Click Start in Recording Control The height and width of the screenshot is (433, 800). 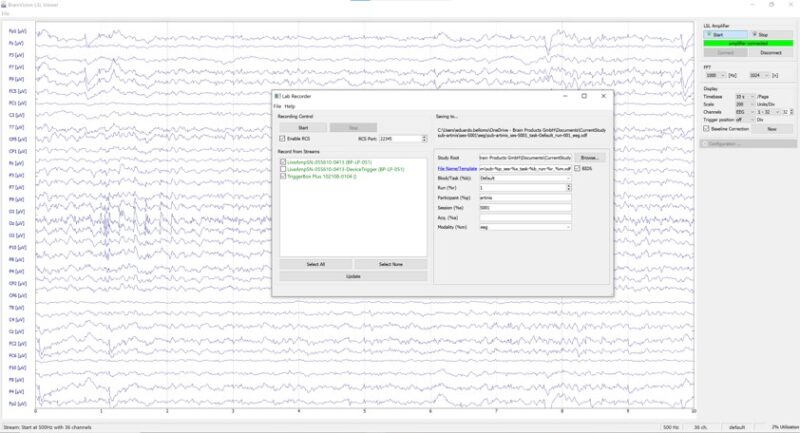(303, 128)
